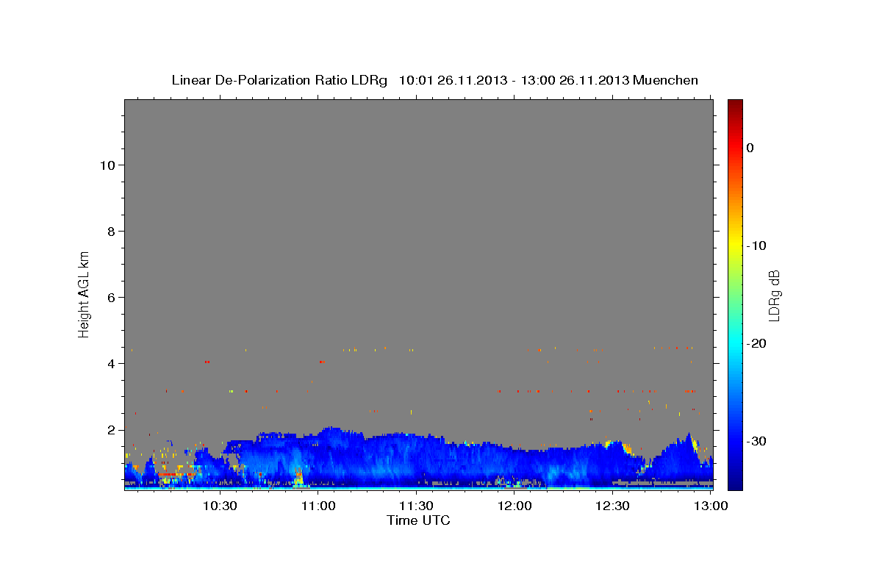The height and width of the screenshot is (588, 882).
Task: Click the colorbar value -30 label
Action: [x=756, y=441]
